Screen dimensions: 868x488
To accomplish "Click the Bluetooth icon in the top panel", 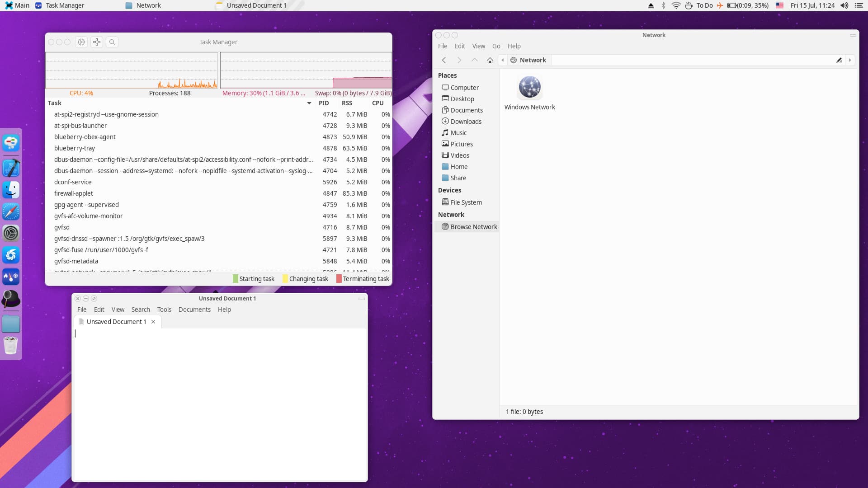I will [x=663, y=5].
